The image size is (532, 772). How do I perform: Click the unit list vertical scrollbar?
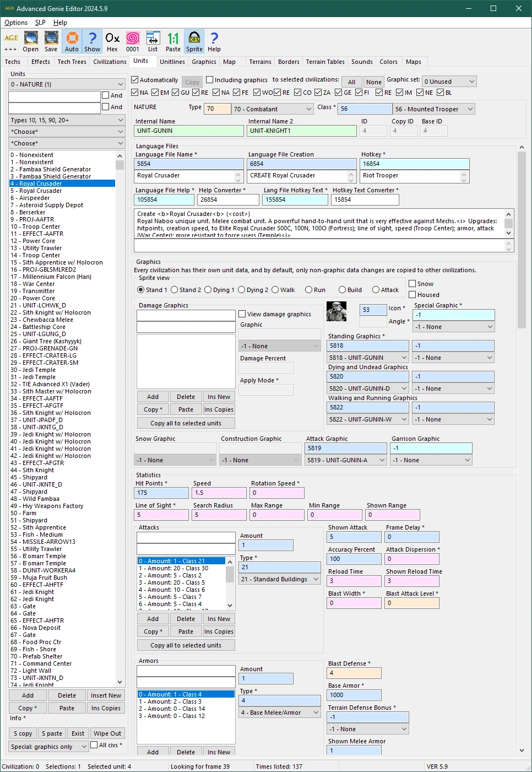[120, 419]
